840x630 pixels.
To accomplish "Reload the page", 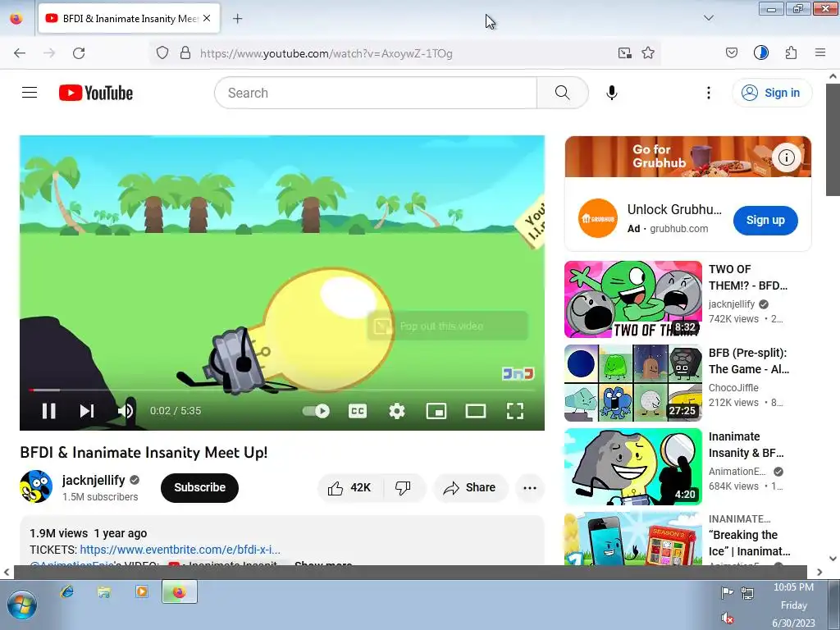I will [x=79, y=53].
